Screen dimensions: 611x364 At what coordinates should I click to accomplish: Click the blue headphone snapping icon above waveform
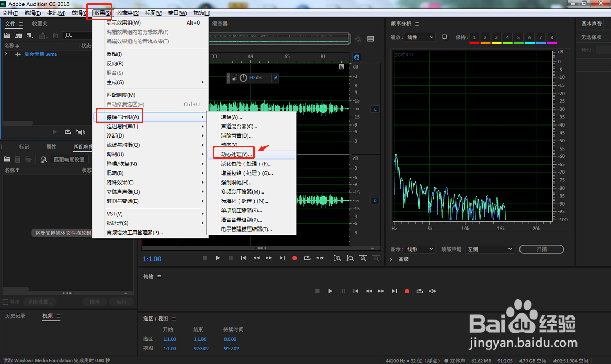click(x=357, y=58)
